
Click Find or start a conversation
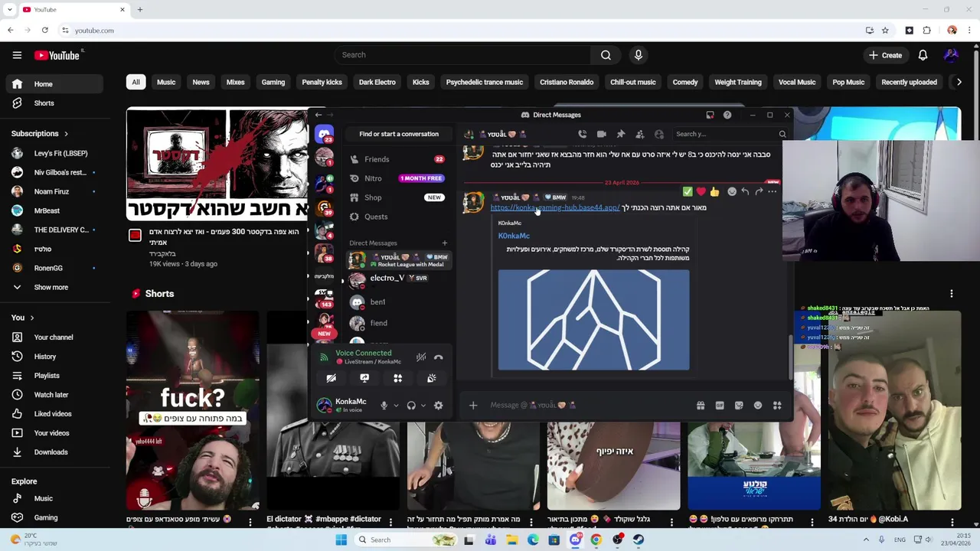coord(399,134)
